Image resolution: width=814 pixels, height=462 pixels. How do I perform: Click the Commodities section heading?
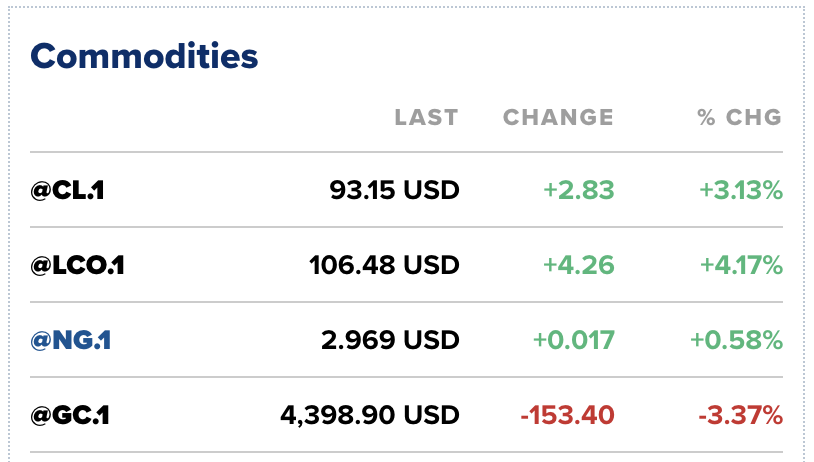click(x=144, y=56)
